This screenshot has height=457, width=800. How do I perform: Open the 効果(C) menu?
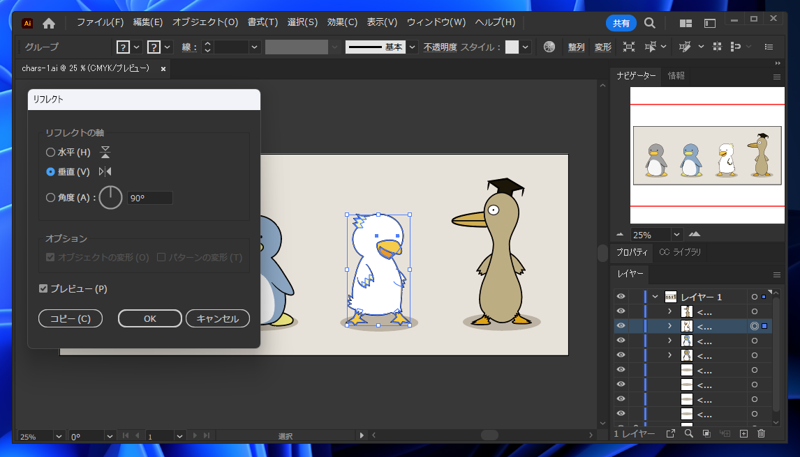click(x=342, y=22)
